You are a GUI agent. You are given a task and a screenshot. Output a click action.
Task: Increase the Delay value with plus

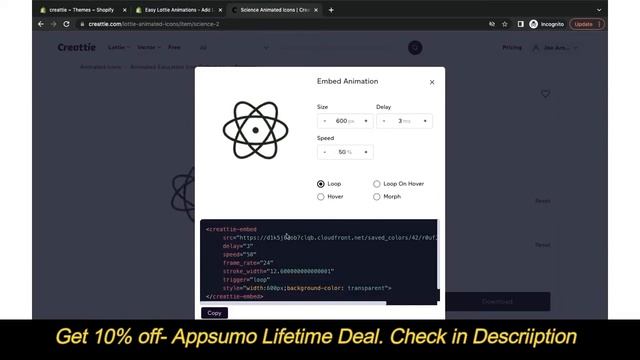pos(425,121)
